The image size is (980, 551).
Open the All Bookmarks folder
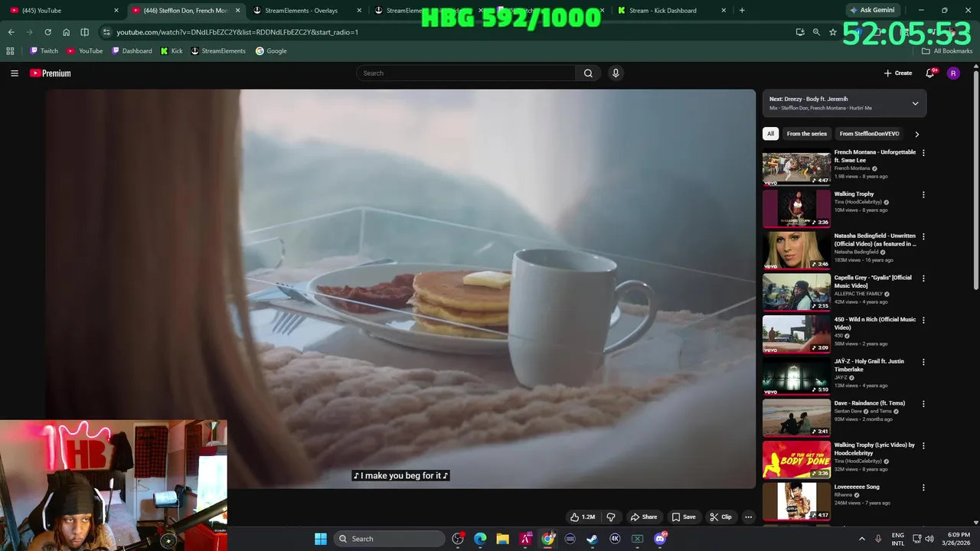[x=947, y=51]
